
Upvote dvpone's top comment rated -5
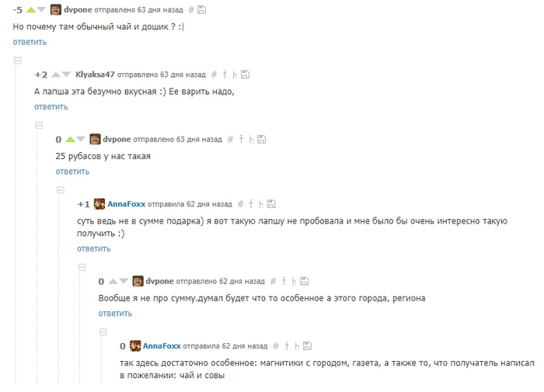[31, 10]
